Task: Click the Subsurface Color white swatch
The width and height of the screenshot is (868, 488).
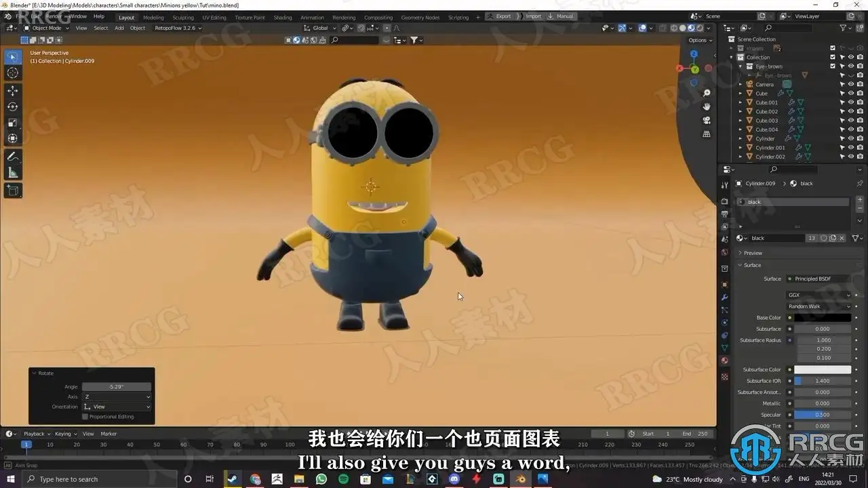Action: 823,370
